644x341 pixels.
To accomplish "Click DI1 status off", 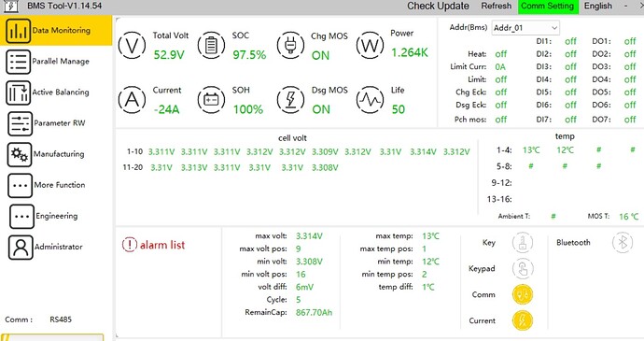I will (570, 41).
